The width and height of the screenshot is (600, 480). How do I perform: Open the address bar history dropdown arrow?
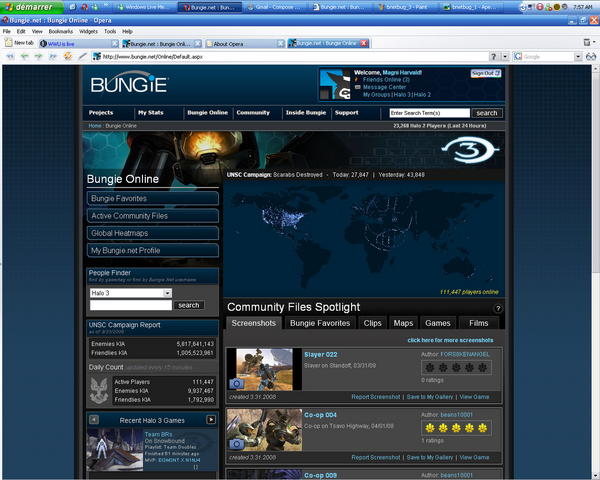click(x=505, y=57)
